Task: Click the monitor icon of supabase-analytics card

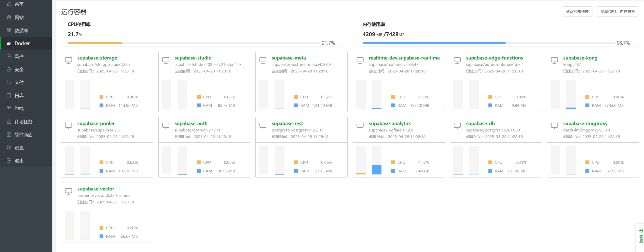Action: click(360, 126)
